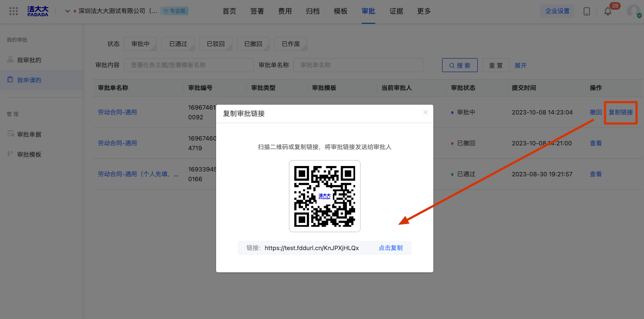Click the 提交时间 column header
Screen dimensions: 644x319
(523, 88)
